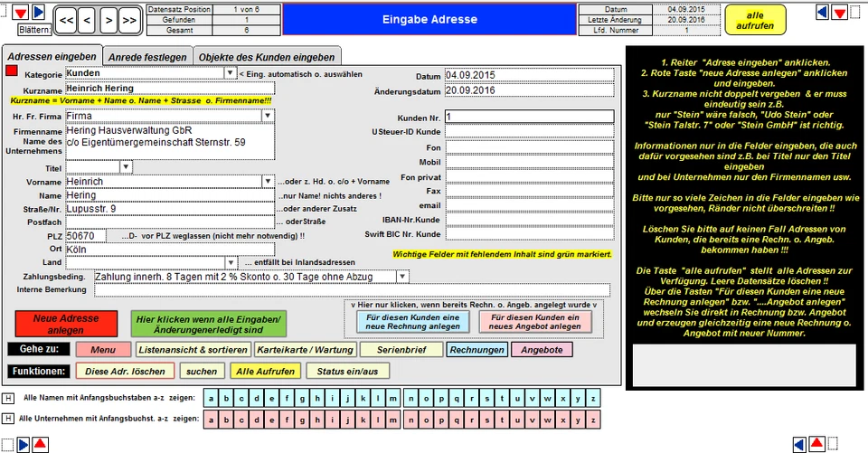The height and width of the screenshot is (453, 868).
Task: Click top-right red down-triangle icon
Action: pyautogui.click(x=839, y=12)
